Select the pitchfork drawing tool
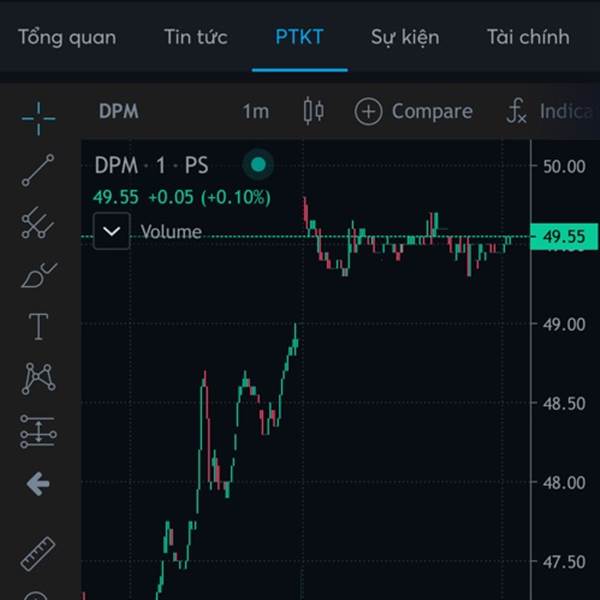Viewport: 600px width, 600px height. 38,223
